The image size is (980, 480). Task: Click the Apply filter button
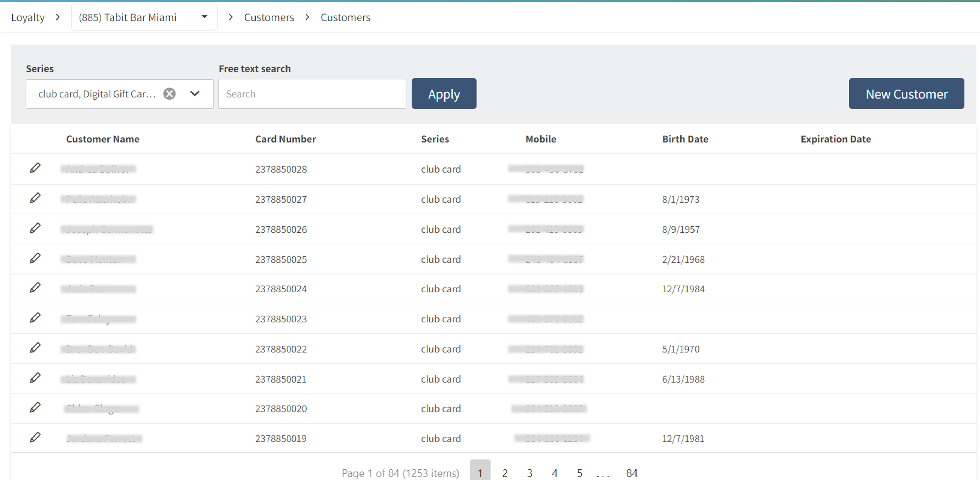click(444, 94)
